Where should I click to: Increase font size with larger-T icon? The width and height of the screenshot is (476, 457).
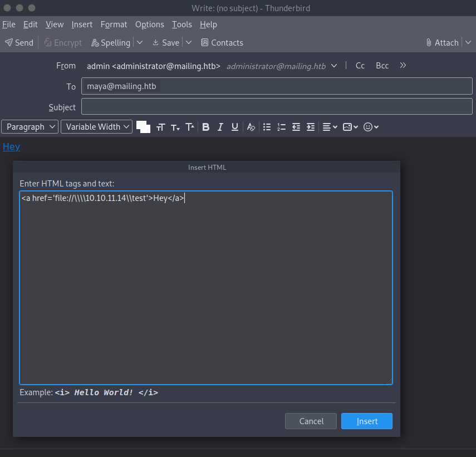pos(190,127)
